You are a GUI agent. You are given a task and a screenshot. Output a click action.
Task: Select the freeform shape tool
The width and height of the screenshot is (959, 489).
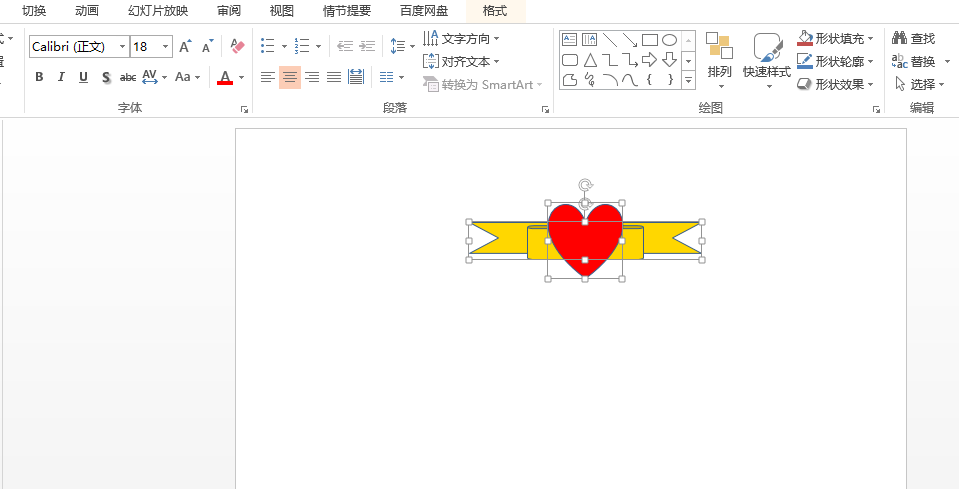pos(569,79)
